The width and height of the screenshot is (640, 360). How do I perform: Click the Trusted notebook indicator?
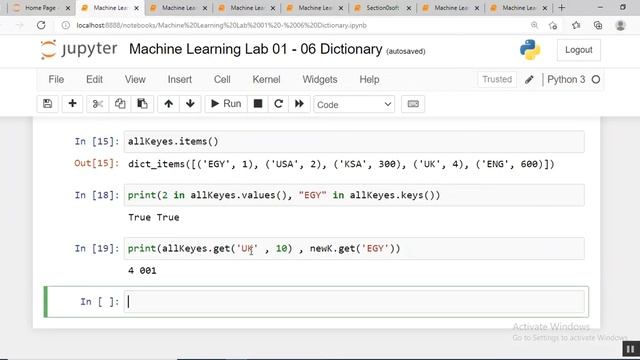click(x=497, y=79)
